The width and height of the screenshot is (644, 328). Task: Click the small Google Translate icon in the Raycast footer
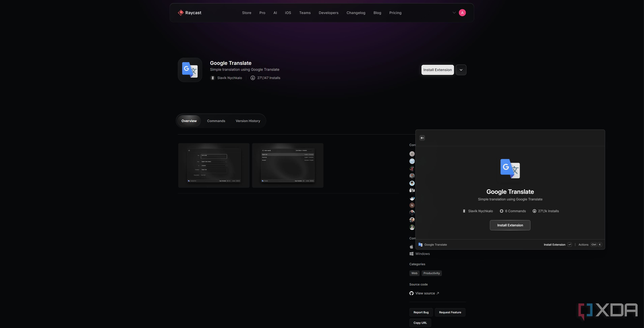click(421, 245)
